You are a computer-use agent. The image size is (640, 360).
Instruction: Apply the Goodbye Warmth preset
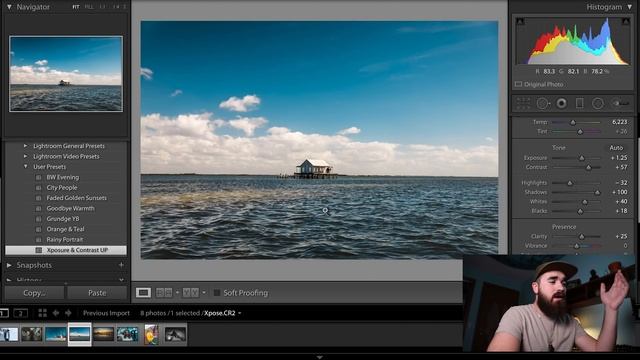click(70, 209)
